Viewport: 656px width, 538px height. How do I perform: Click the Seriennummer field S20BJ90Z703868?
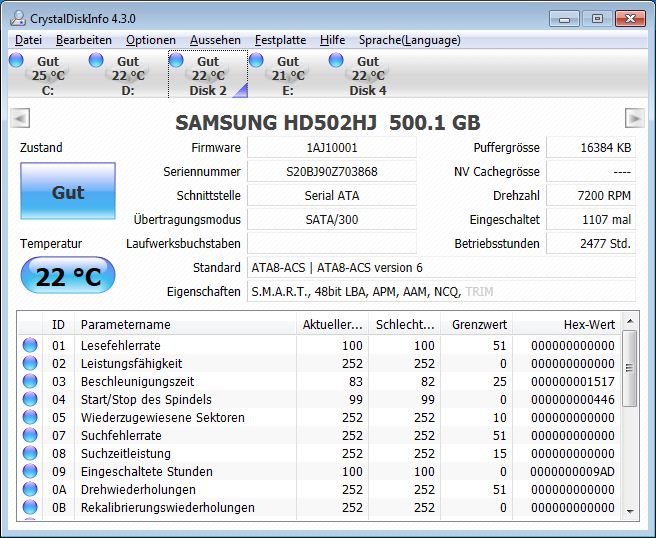pos(332,172)
